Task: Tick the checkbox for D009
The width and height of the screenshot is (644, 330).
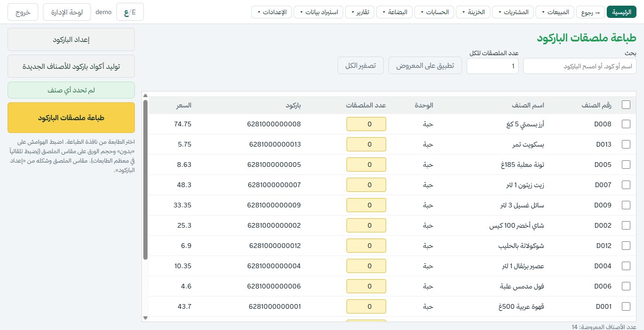Action: coord(626,205)
